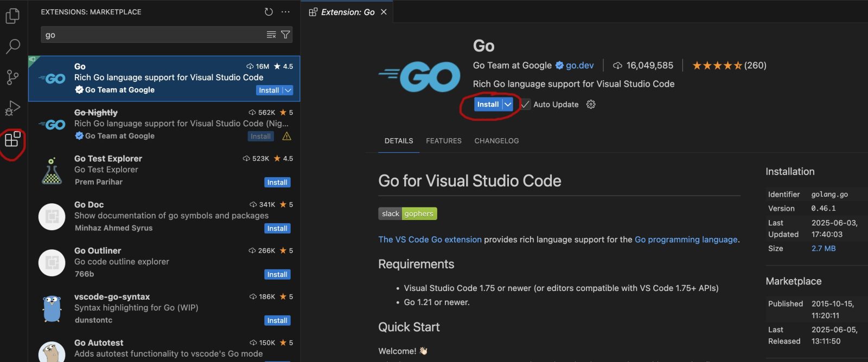Click the dunstontc publisher name
868x362 pixels.
click(x=94, y=320)
